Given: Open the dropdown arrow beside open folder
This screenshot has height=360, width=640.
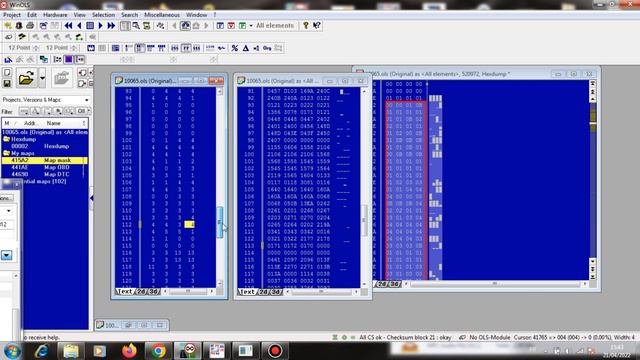Looking at the screenshot, I should (x=42, y=78).
